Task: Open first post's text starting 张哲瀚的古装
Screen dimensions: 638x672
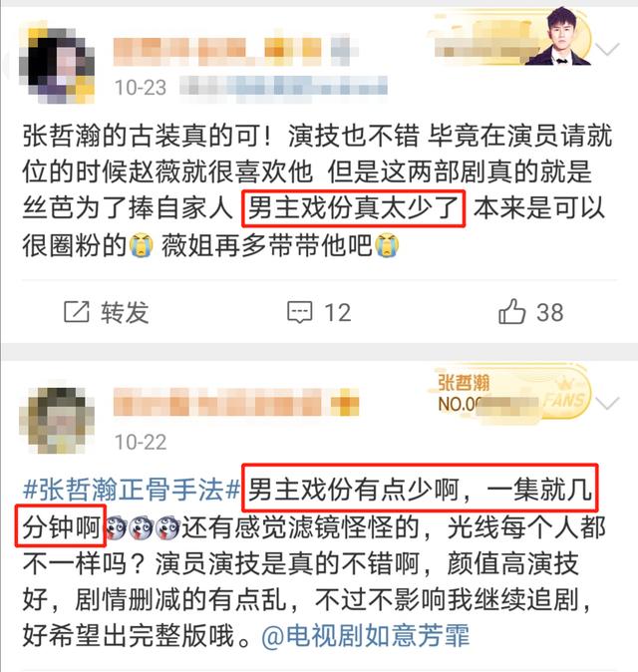Action: click(317, 190)
